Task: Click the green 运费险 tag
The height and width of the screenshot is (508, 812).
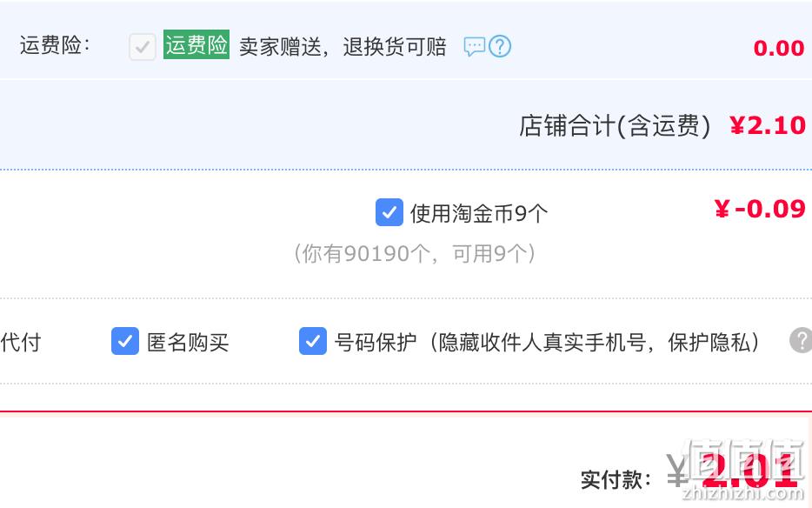Action: point(196,44)
